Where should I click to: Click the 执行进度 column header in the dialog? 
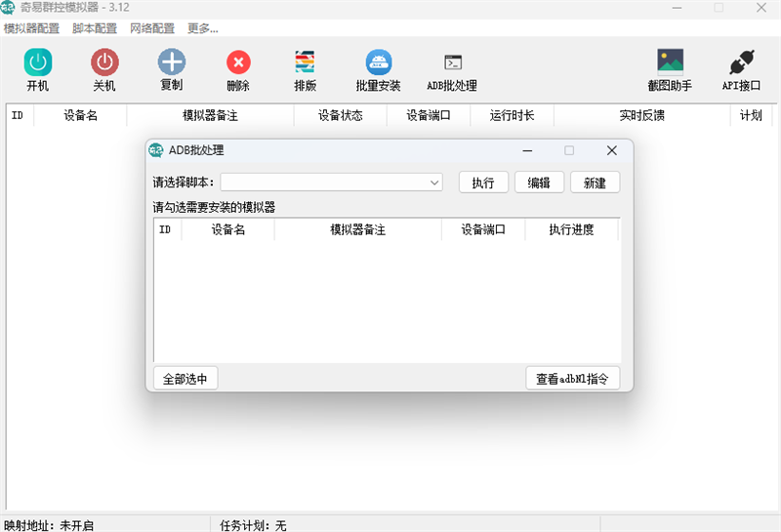click(571, 229)
